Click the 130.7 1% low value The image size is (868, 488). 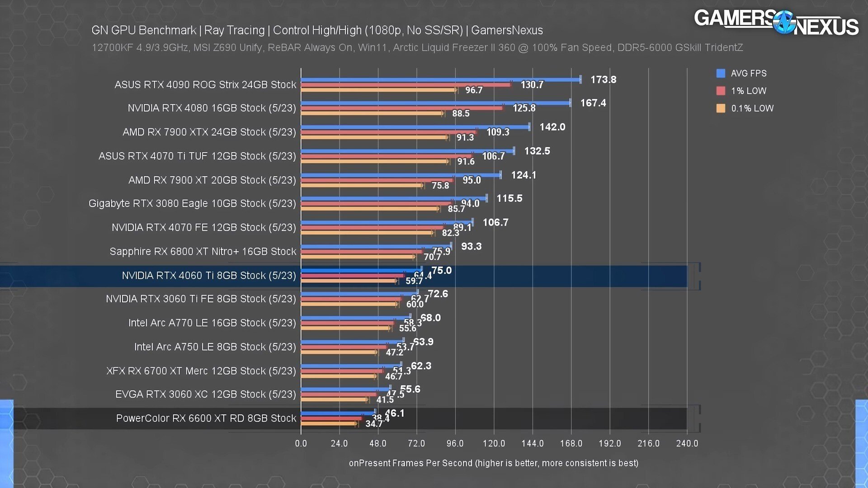532,84
